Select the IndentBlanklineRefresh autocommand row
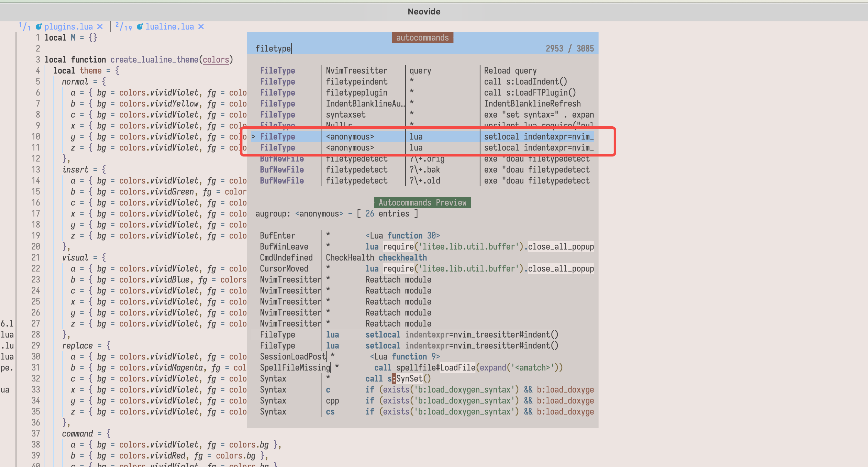The height and width of the screenshot is (467, 868). click(532, 103)
